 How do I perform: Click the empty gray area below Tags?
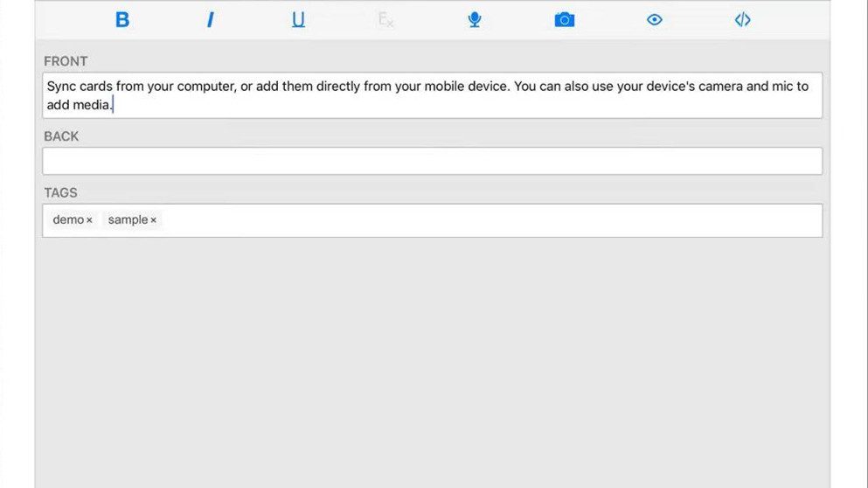(432, 359)
